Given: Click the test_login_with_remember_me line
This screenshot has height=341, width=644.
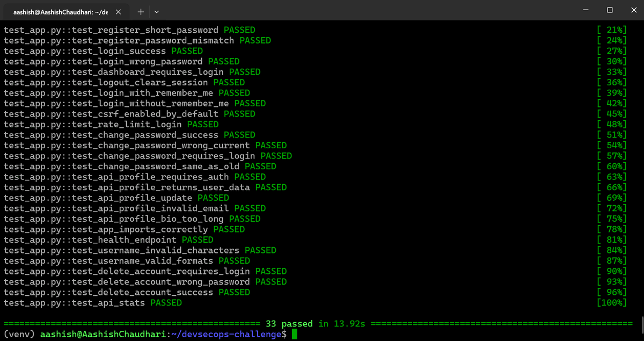Looking at the screenshot, I should (x=127, y=93).
